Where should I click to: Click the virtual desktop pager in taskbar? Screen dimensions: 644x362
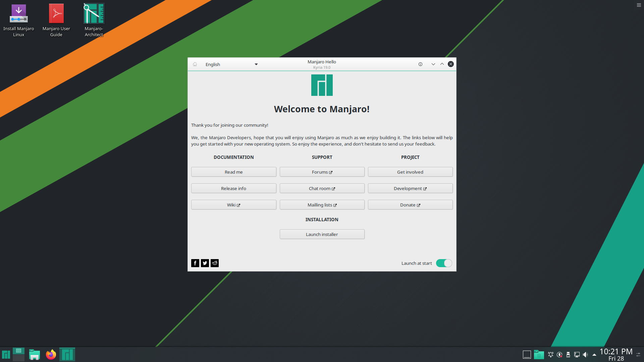point(19,354)
